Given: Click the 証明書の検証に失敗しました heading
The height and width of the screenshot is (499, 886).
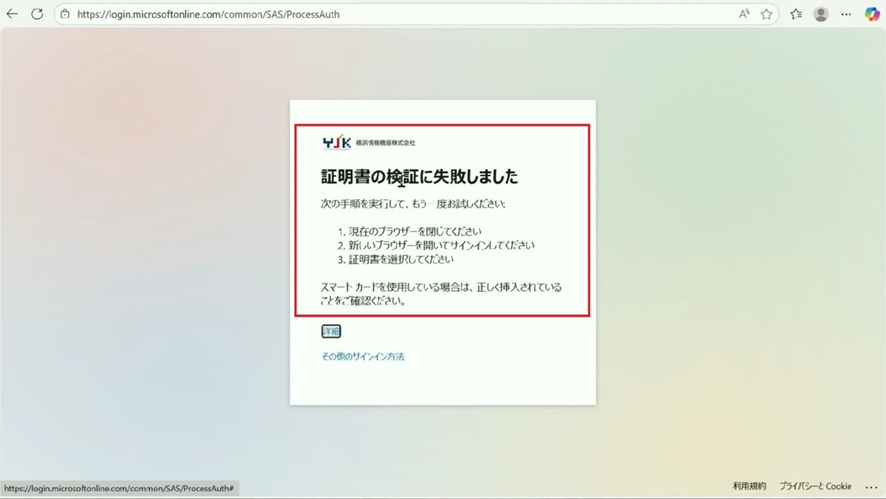Looking at the screenshot, I should (419, 177).
